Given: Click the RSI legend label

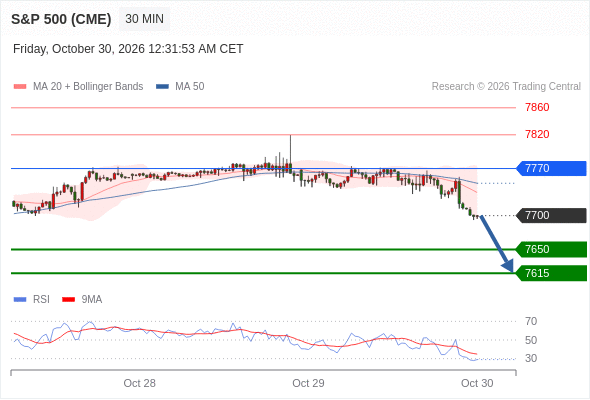Looking at the screenshot, I should pos(41,300).
